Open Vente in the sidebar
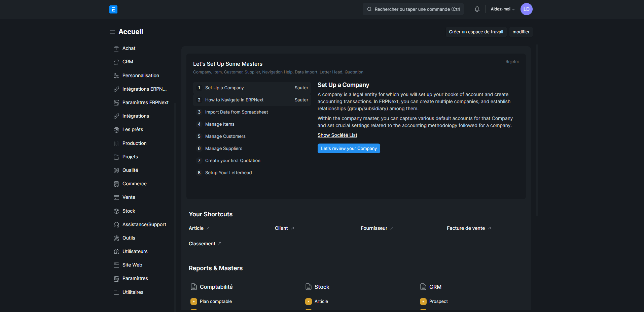The image size is (644, 312). click(129, 197)
